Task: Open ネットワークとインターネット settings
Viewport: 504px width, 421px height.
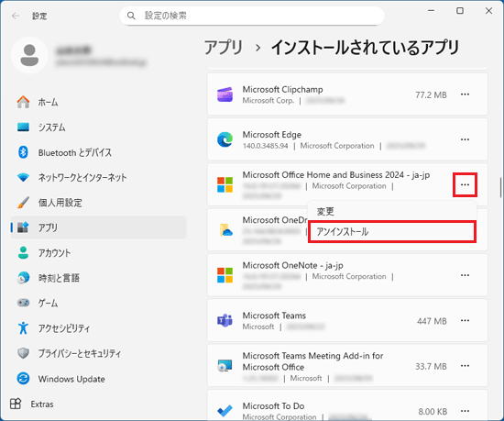Action: [x=98, y=178]
